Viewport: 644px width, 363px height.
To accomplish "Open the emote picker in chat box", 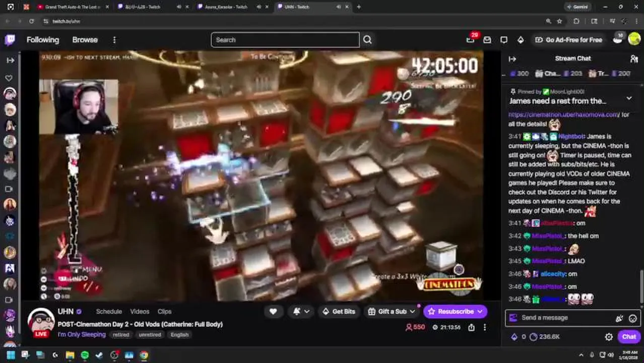I will (633, 318).
